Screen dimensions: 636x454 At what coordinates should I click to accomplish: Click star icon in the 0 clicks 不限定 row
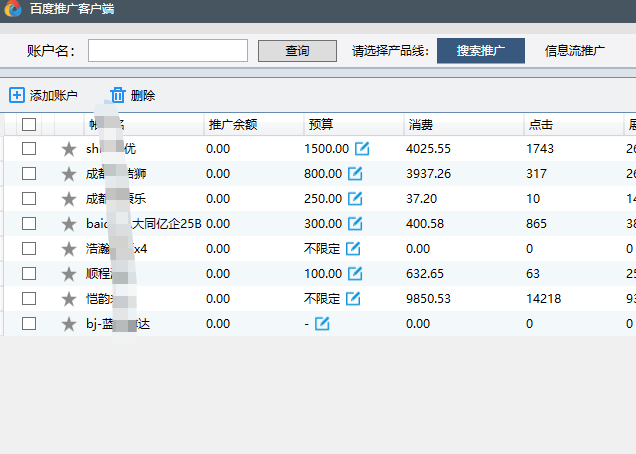point(69,249)
